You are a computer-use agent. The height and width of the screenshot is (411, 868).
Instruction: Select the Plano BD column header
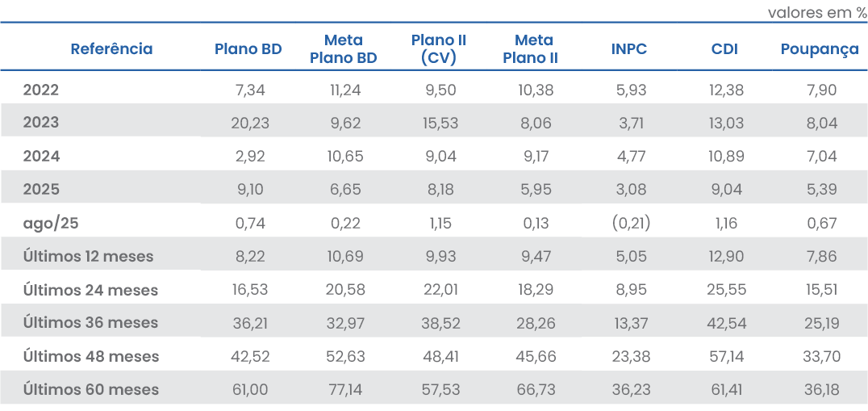coord(248,49)
